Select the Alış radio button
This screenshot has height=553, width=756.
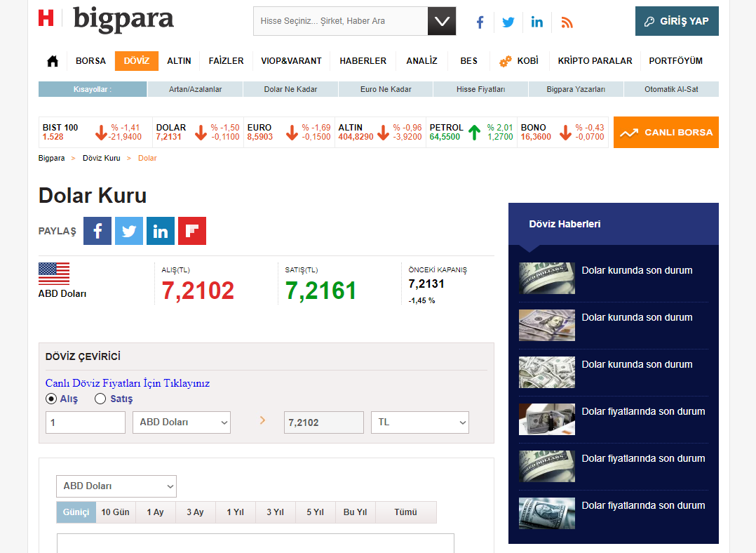[51, 399]
